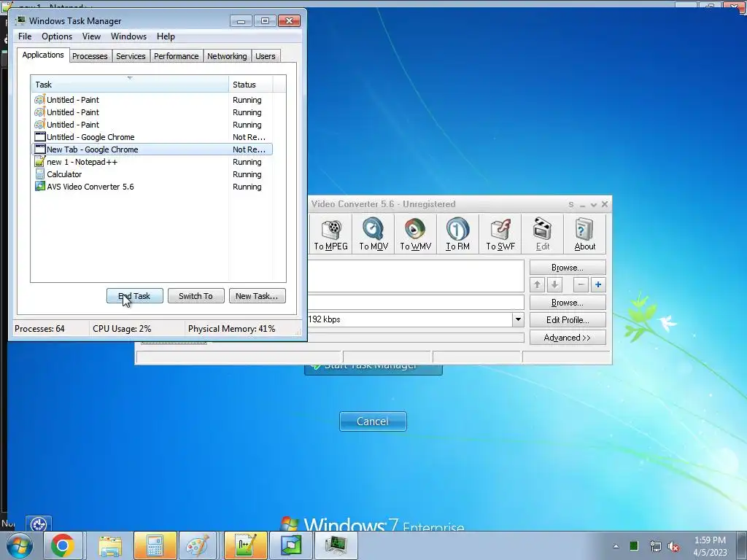Click the lower Browse... button
The width and height of the screenshot is (747, 560).
click(x=568, y=303)
